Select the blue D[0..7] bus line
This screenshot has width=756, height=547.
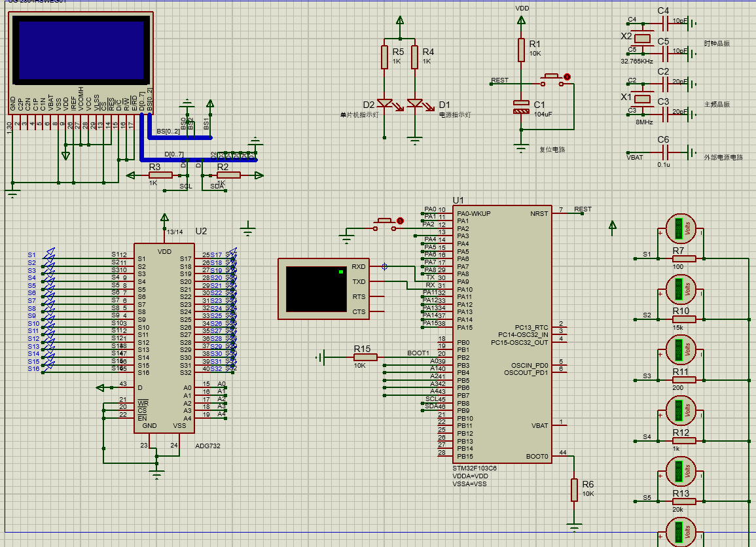click(198, 160)
